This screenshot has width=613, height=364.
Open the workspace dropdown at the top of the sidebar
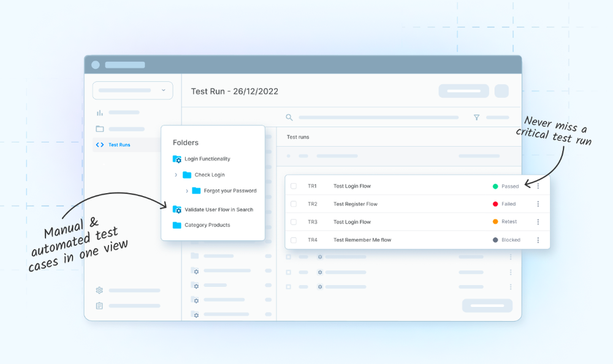point(132,90)
